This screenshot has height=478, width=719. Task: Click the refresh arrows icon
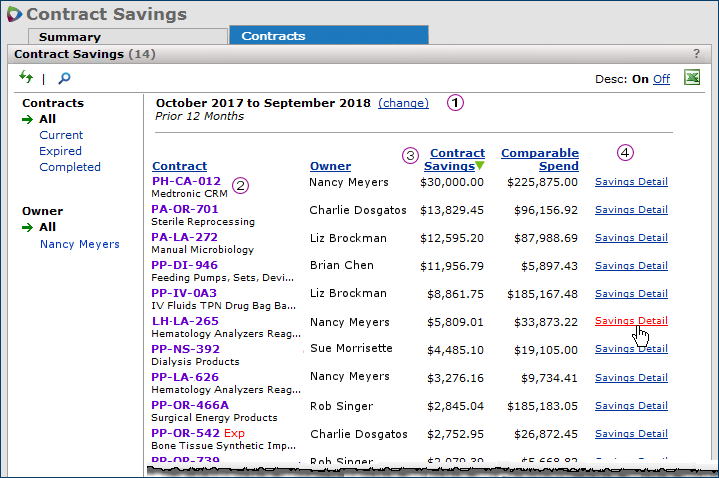pyautogui.click(x=26, y=78)
